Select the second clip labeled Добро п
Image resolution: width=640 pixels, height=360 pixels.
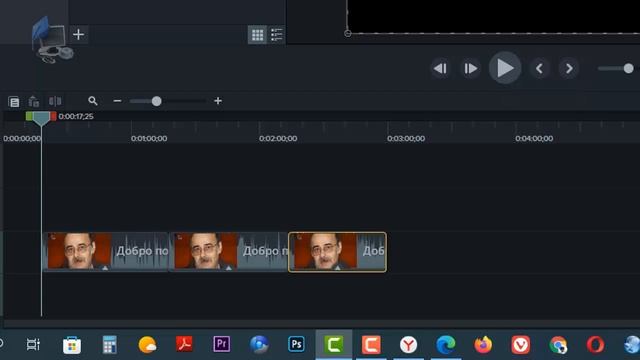click(x=229, y=251)
